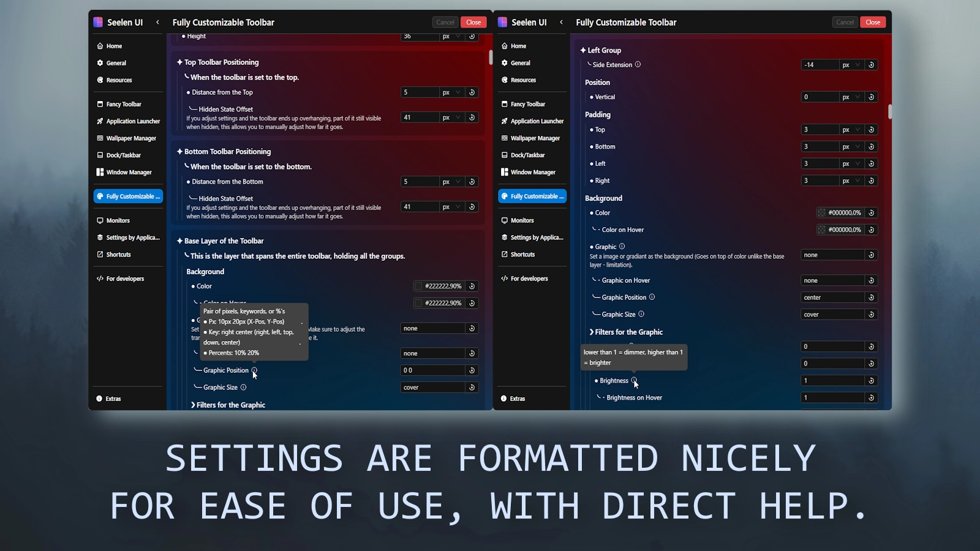Click the Close button
Screen dimensions: 980x551
[473, 22]
